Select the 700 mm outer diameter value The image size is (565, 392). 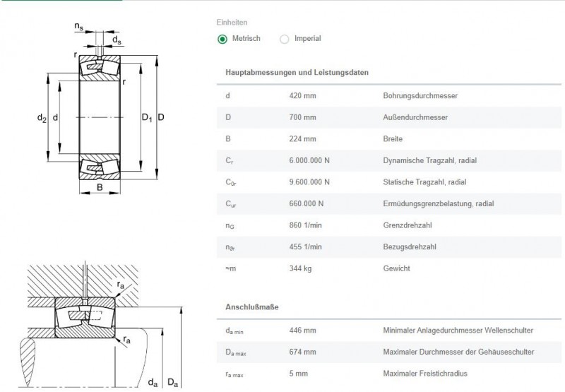302,117
